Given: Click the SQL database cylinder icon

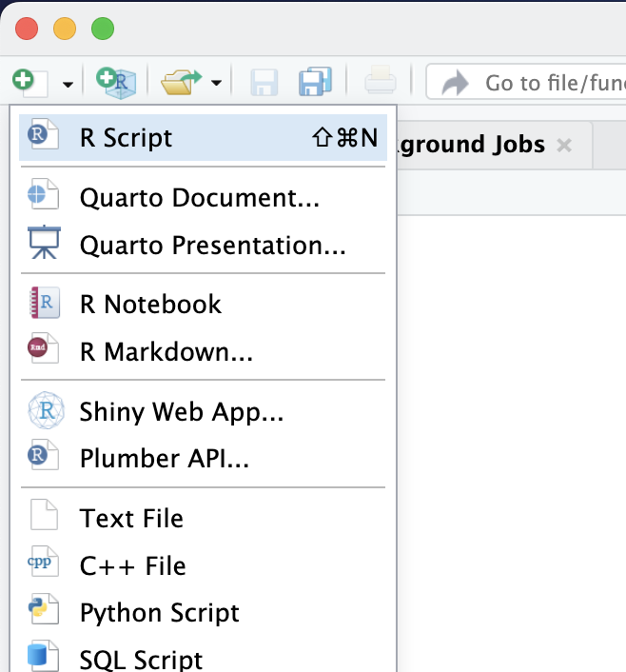Looking at the screenshot, I should (x=43, y=656).
